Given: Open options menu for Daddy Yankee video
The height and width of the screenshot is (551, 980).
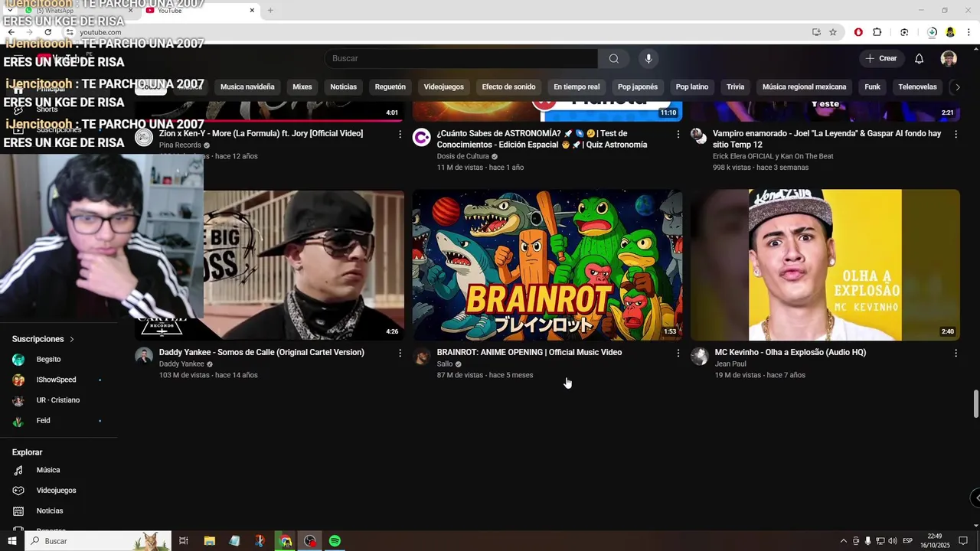Looking at the screenshot, I should click(x=400, y=353).
